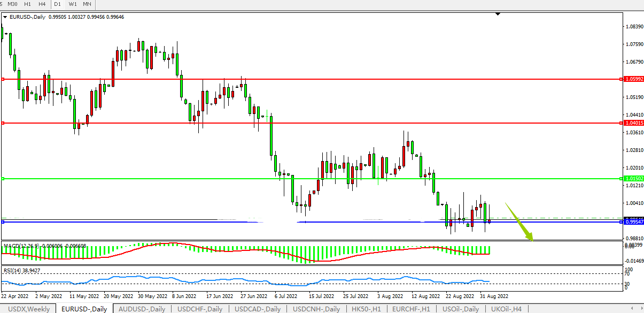The height and width of the screenshot is (313, 644).
Task: Select the blue line's right-end handle
Action: (x=620, y=222)
